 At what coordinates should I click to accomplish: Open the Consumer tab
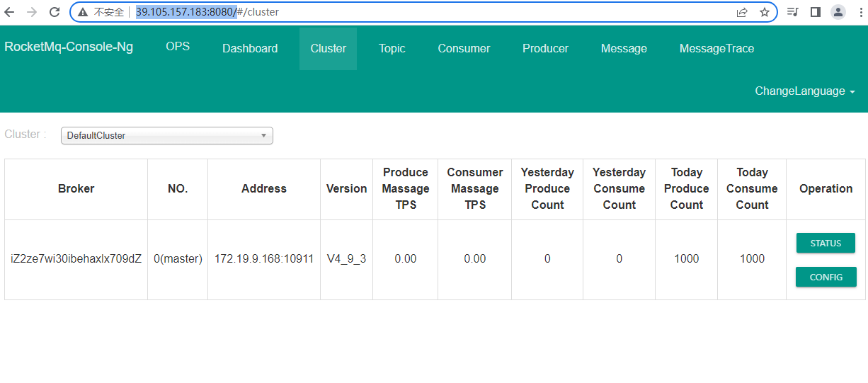click(464, 48)
